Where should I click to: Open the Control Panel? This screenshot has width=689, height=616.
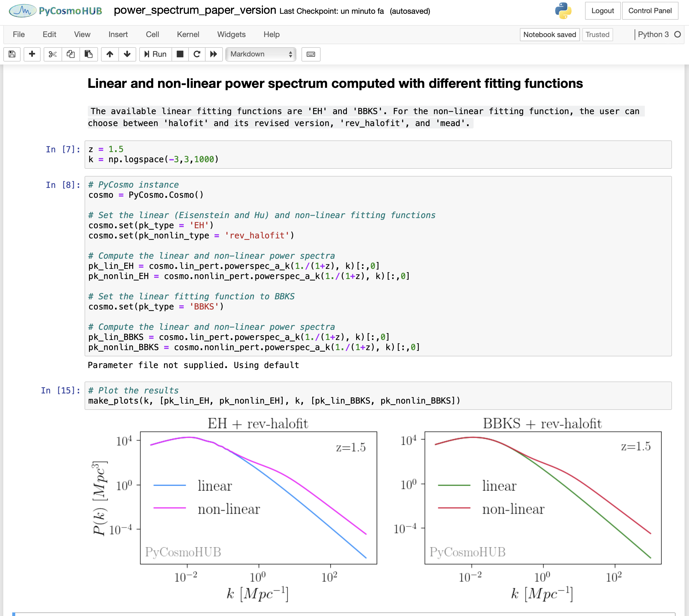pos(650,11)
